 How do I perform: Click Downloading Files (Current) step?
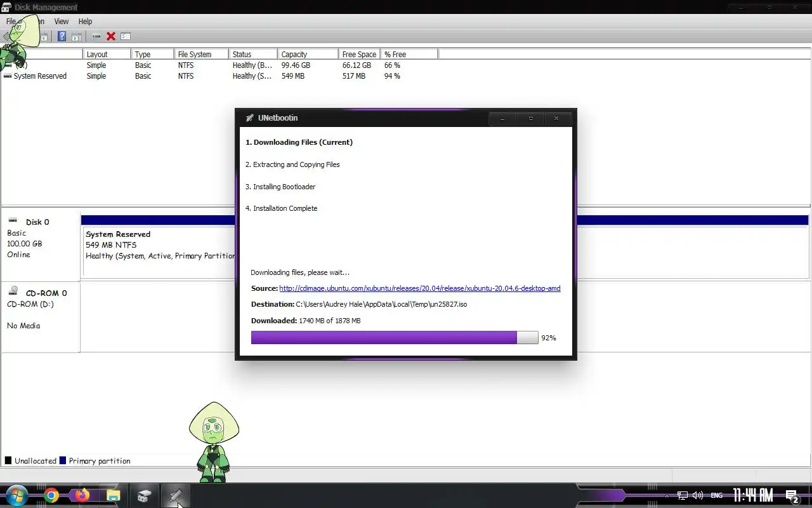[x=299, y=142]
